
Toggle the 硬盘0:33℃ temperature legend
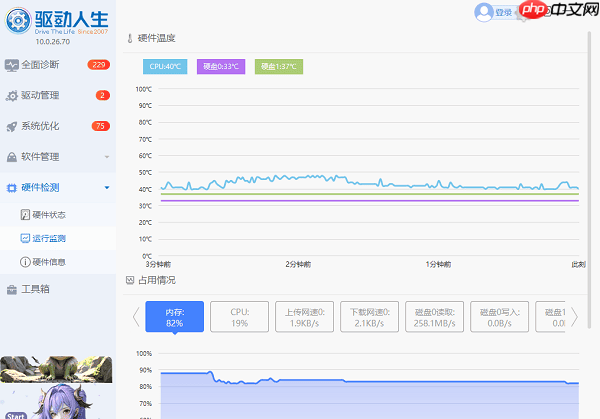tap(221, 67)
